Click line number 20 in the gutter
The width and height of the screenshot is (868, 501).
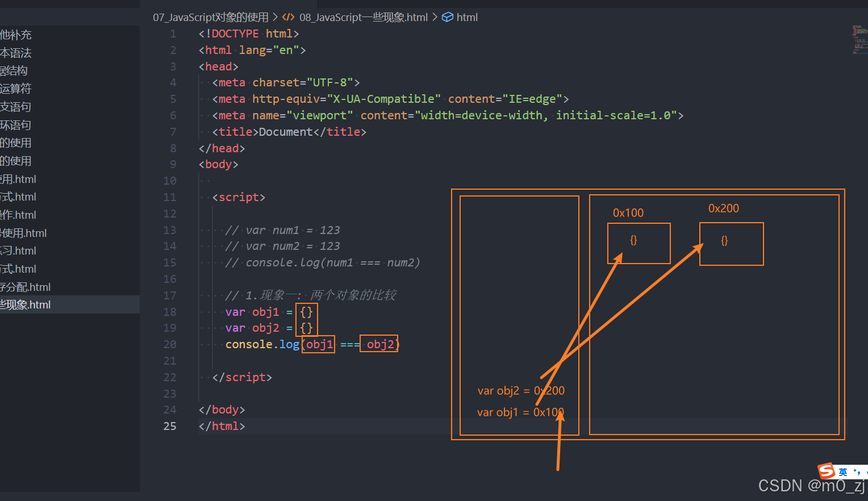click(x=169, y=344)
